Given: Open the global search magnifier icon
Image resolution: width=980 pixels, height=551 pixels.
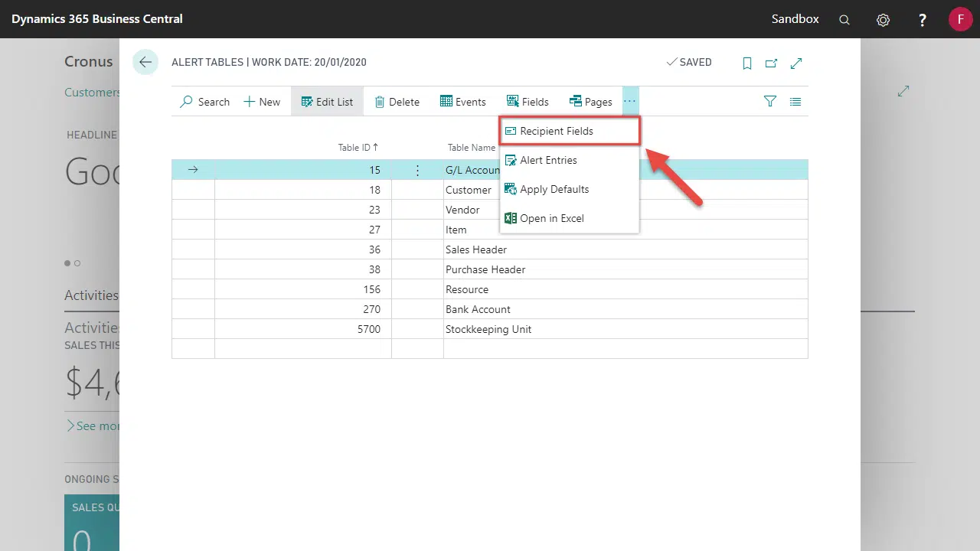Looking at the screenshot, I should point(844,20).
